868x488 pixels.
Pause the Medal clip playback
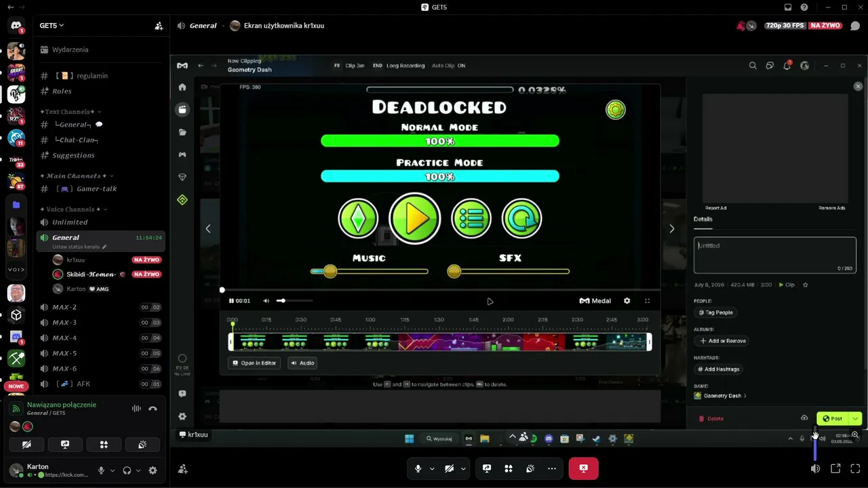(x=231, y=301)
